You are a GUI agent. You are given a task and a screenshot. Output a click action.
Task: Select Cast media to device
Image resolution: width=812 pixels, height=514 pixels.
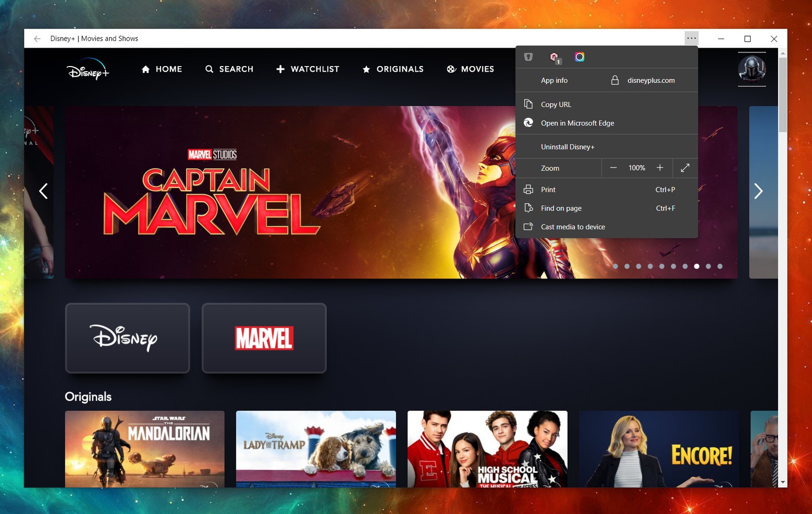click(x=573, y=227)
